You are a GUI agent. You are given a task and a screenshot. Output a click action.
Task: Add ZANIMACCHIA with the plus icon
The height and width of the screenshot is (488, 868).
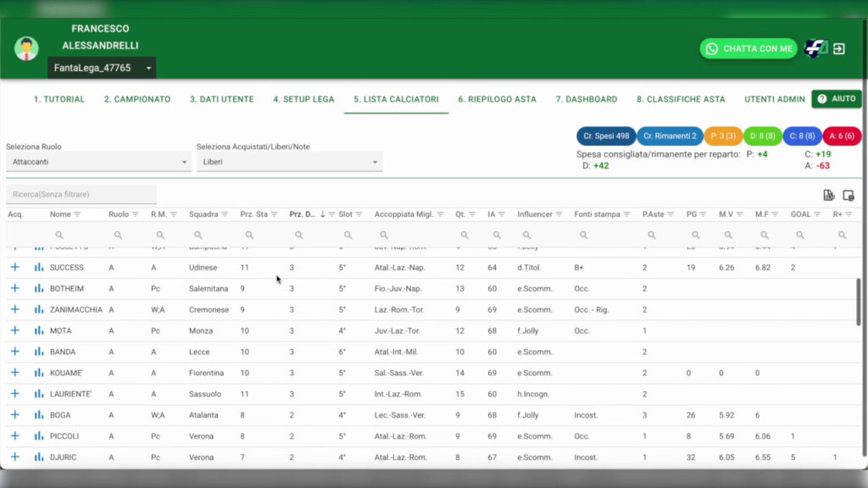coord(15,309)
